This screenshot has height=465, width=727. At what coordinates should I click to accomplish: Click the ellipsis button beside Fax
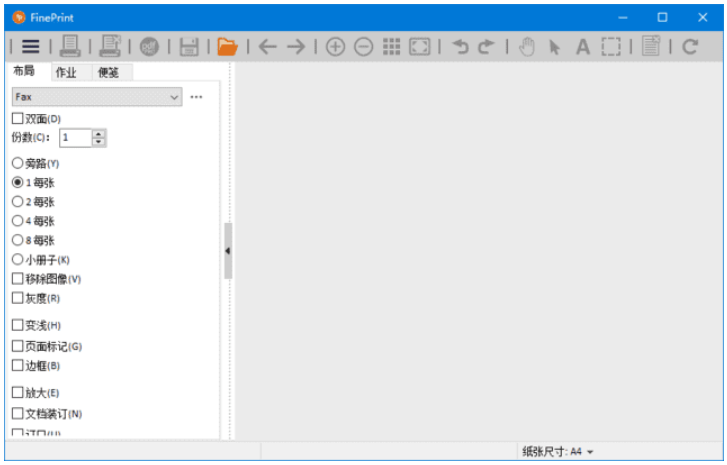[196, 97]
